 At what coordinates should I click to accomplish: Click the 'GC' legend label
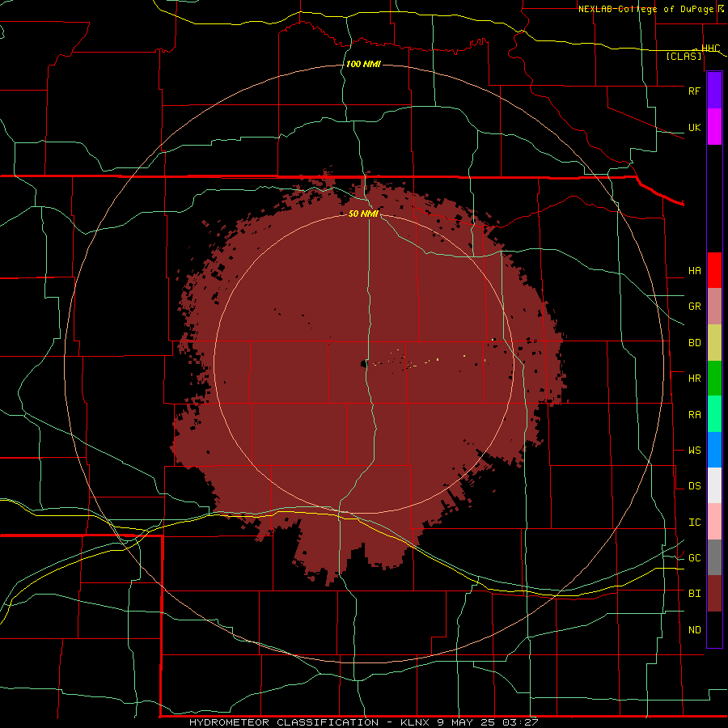694,558
